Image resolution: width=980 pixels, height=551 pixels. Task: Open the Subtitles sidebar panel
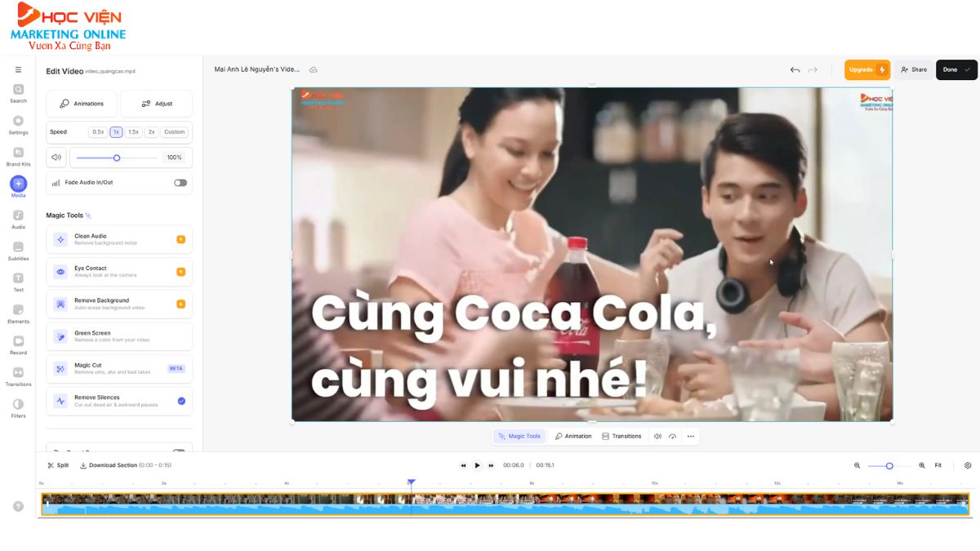coord(18,251)
